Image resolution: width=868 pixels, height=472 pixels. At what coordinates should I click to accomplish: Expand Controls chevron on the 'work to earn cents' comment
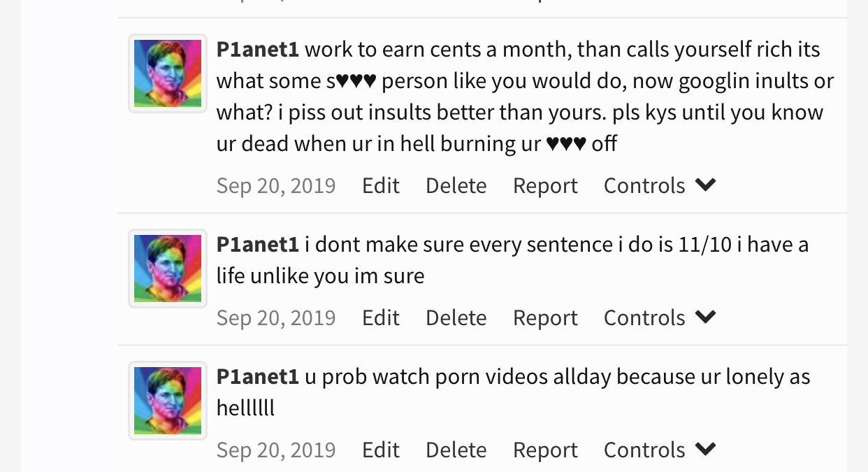(x=706, y=185)
